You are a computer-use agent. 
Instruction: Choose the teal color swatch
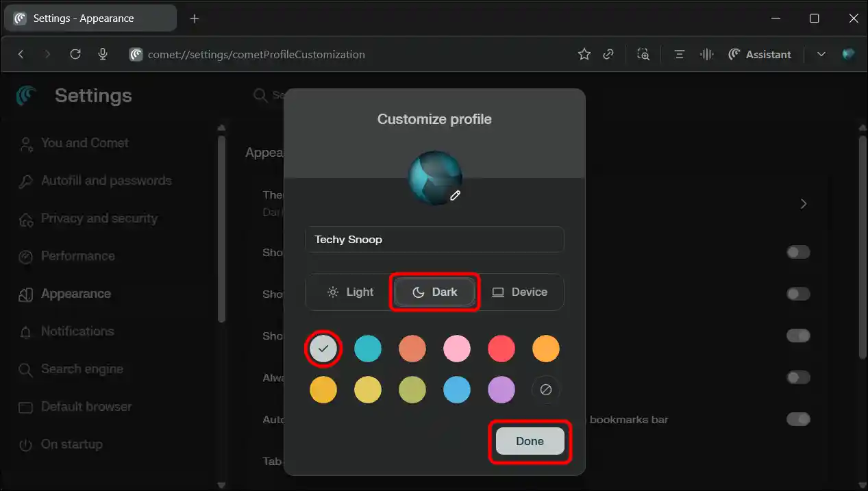(368, 349)
